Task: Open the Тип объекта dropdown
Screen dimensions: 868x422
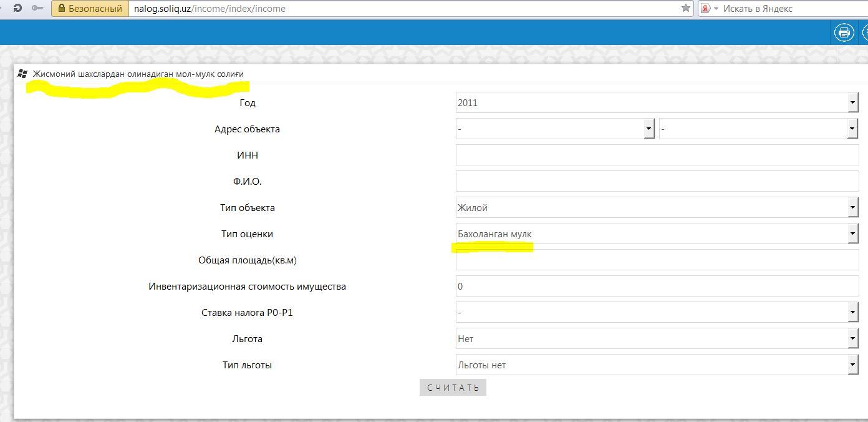Action: (657, 208)
